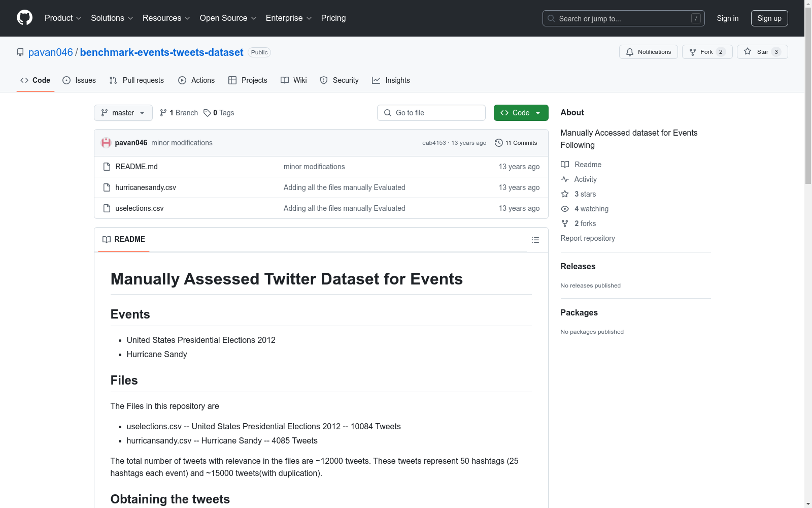The height and width of the screenshot is (508, 812).
Task: Select the Code tab
Action: [x=36, y=80]
